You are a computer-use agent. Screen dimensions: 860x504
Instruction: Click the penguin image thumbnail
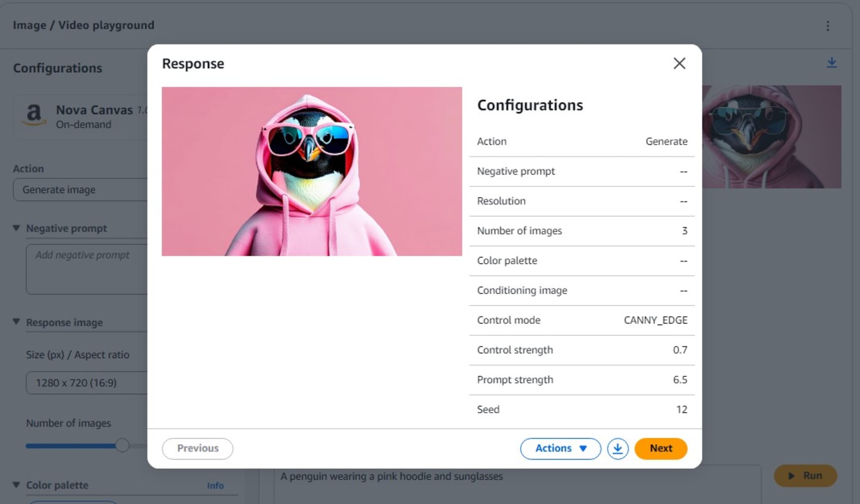click(772, 137)
